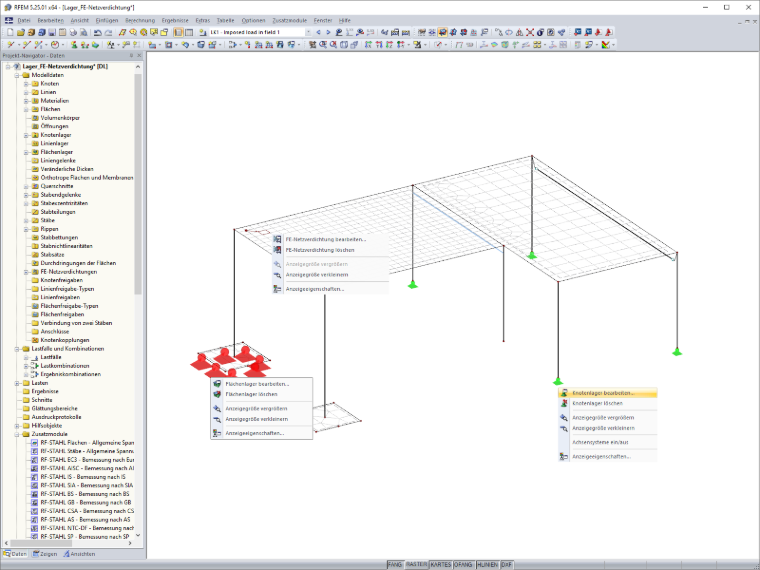Choose 'Flächenlager bearbeiten...' menu entry
Screen dimensions: 760x570
[x=261, y=384]
